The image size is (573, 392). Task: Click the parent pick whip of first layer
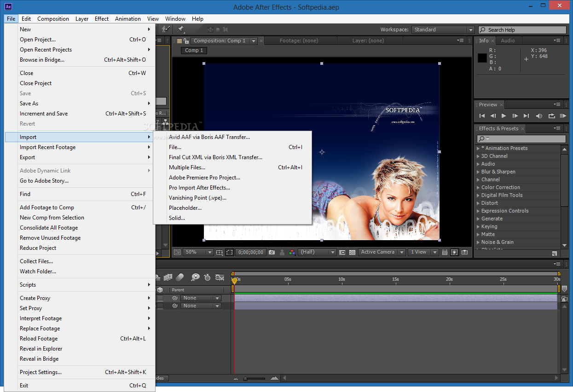174,298
